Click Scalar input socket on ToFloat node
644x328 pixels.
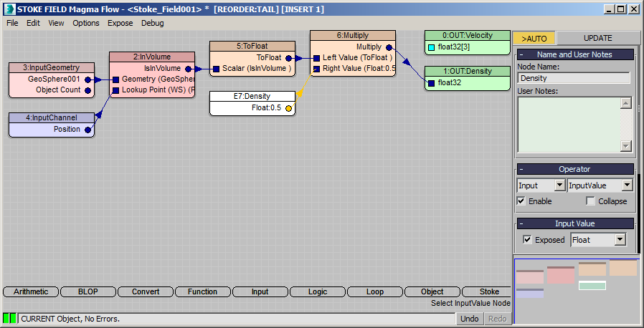216,69
